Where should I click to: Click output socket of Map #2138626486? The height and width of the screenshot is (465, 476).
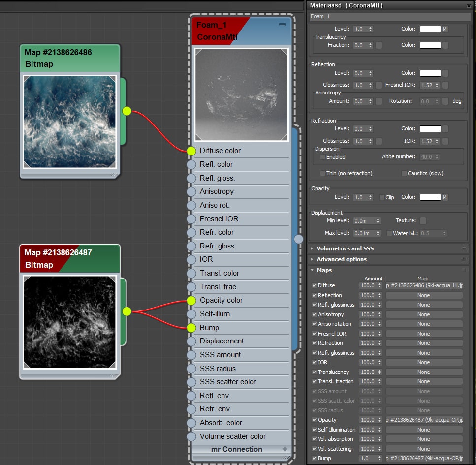127,111
